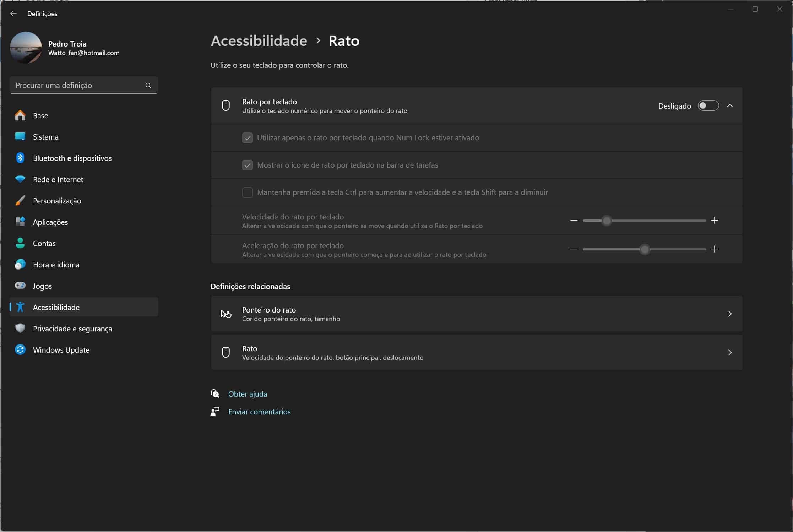Screen dimensions: 793x532
Task: Click the search magnifier icon
Action: click(x=148, y=86)
